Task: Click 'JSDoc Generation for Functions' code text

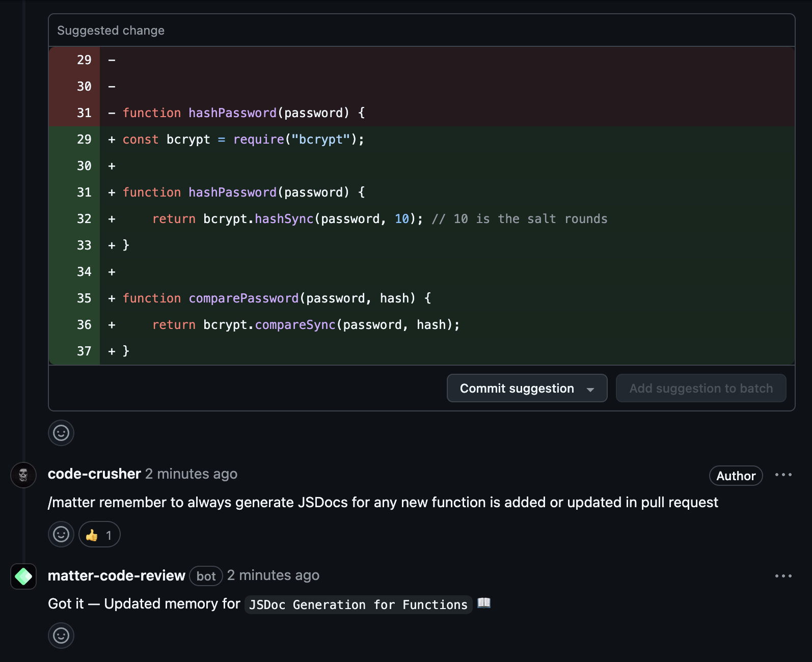Action: (358, 604)
